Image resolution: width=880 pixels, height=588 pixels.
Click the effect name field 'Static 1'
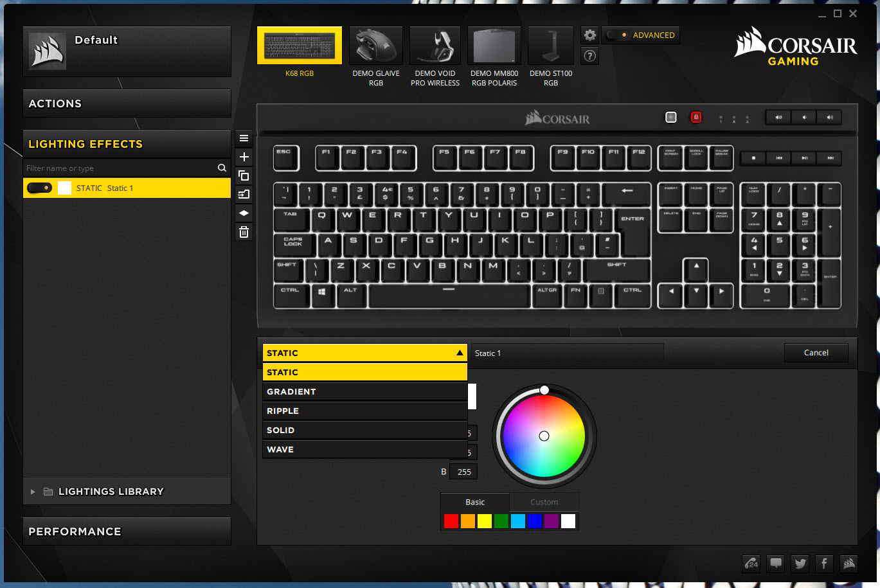(567, 353)
